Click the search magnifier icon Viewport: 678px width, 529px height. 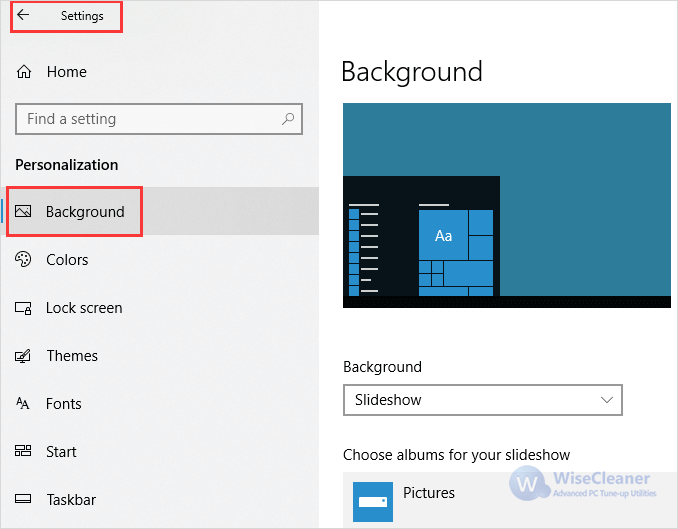[288, 119]
